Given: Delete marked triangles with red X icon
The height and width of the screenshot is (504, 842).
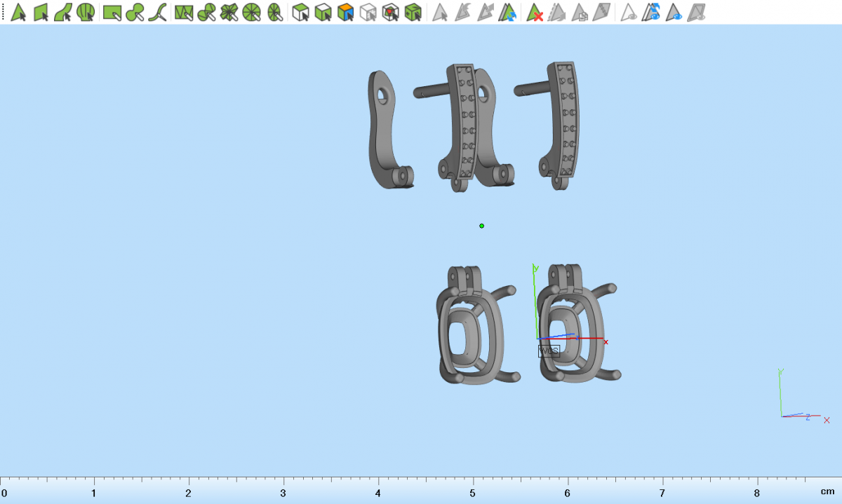Looking at the screenshot, I should click(535, 12).
